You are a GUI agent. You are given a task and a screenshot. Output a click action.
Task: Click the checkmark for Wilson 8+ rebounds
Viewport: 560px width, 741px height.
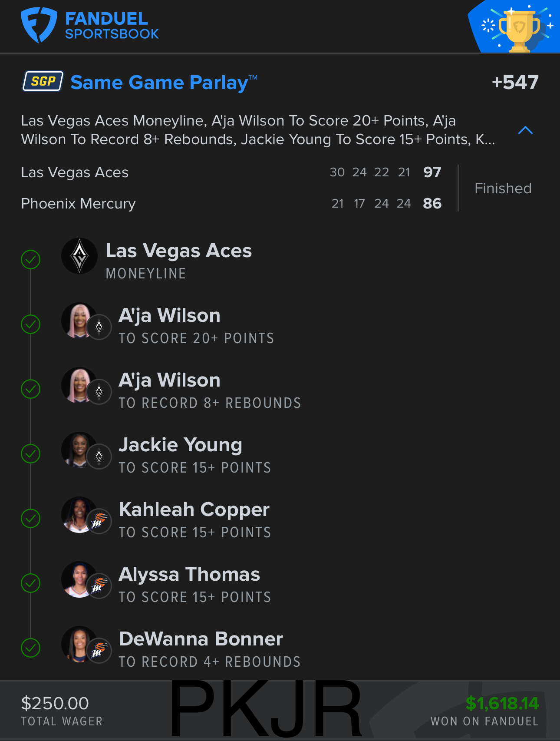(x=31, y=389)
